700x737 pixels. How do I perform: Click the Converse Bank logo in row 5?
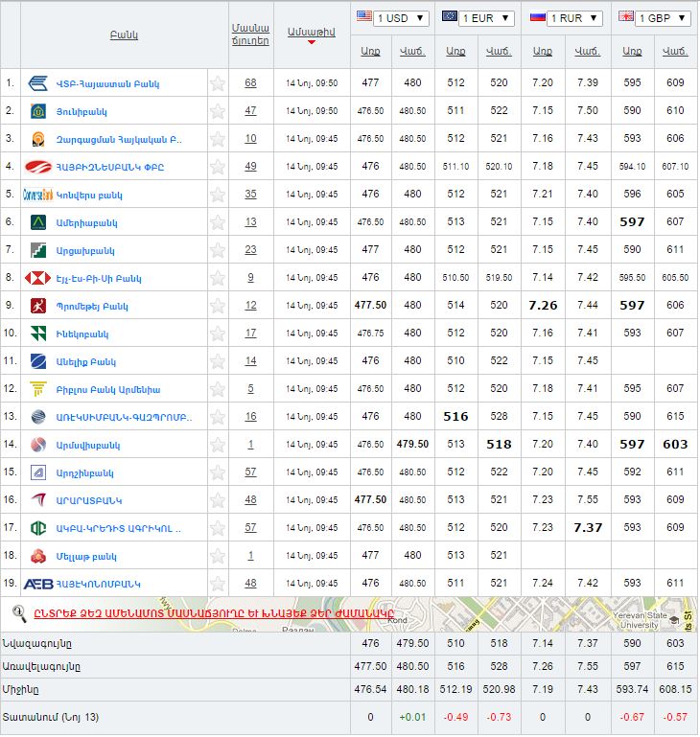coord(38,195)
